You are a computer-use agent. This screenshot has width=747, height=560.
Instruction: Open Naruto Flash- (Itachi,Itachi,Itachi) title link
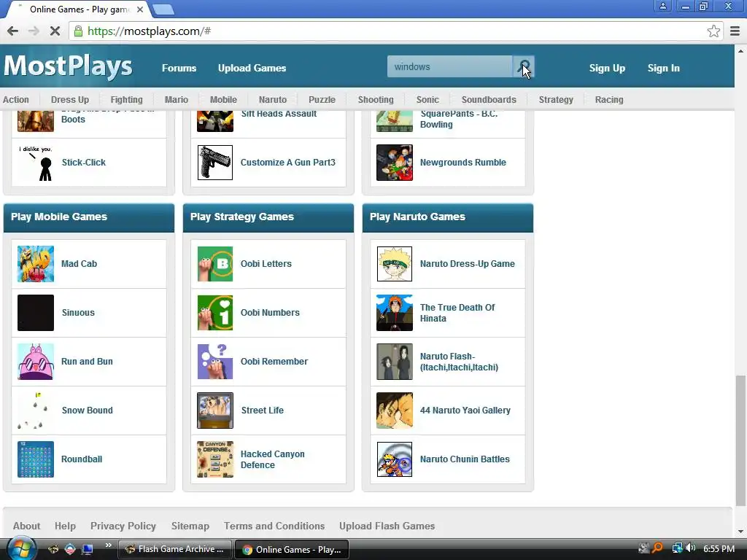(459, 362)
